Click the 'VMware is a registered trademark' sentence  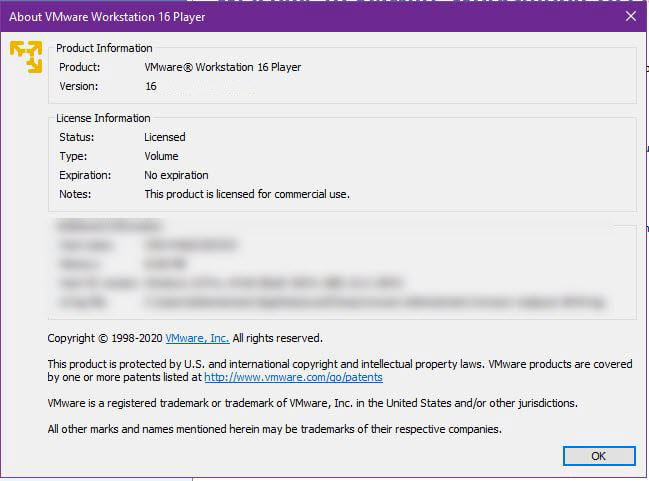[x=312, y=403]
